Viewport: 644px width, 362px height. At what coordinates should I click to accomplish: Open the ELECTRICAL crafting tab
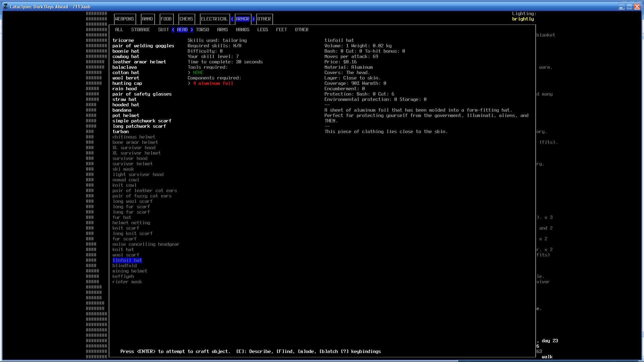click(x=214, y=19)
